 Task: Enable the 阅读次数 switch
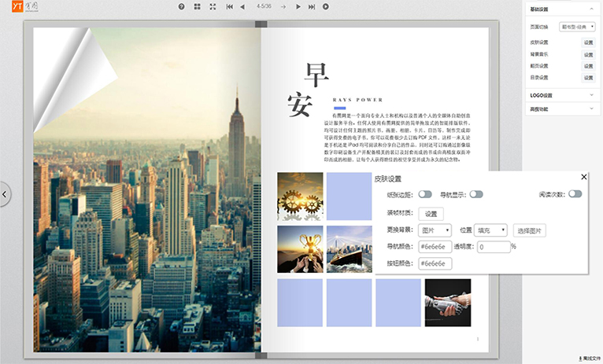[575, 194]
